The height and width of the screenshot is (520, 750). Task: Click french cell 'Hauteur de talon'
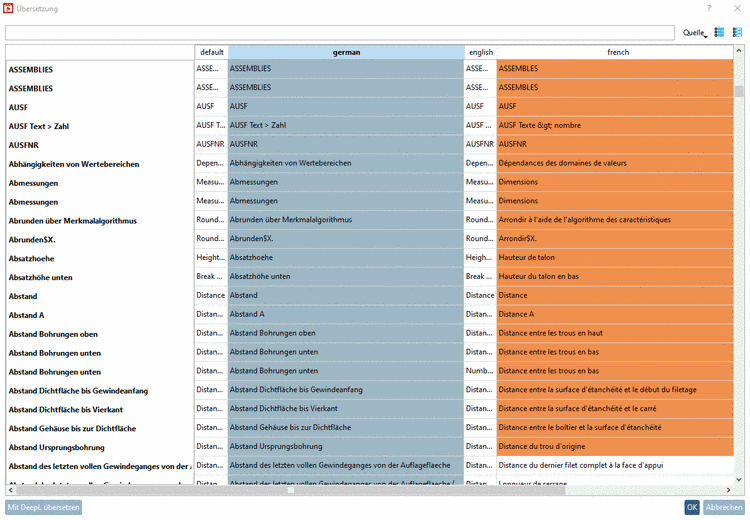click(615, 257)
